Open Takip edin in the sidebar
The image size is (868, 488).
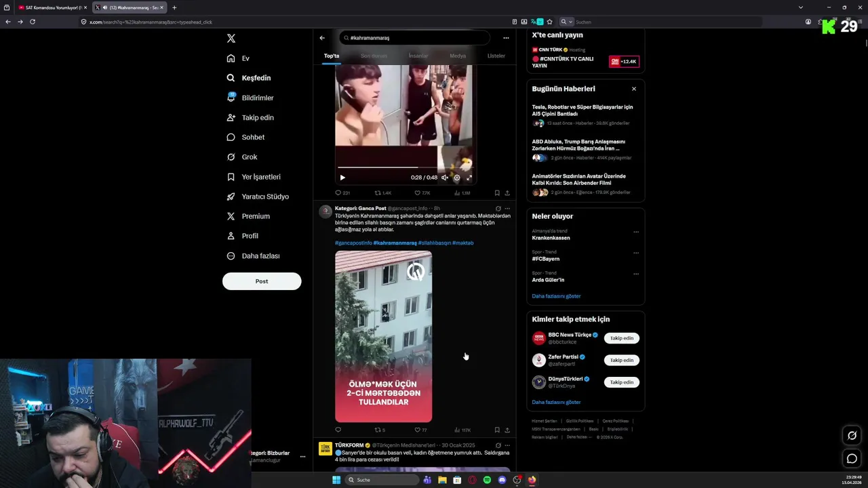pos(250,117)
